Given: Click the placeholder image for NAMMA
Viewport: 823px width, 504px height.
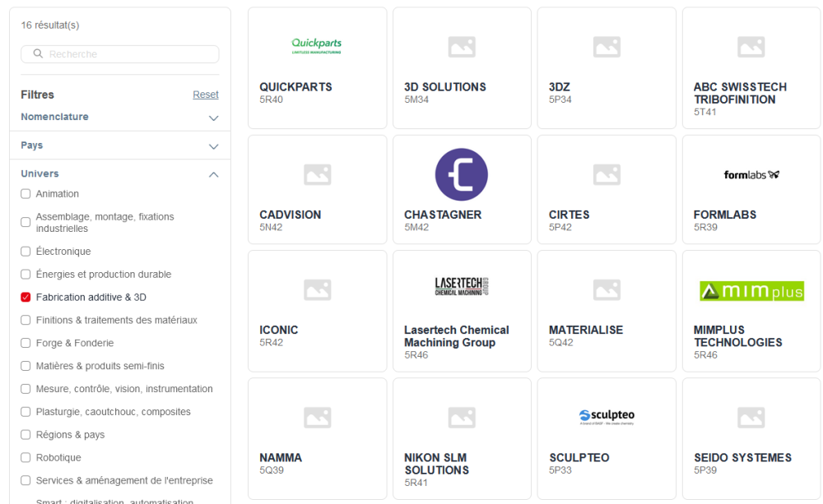Looking at the screenshot, I should pos(318,418).
